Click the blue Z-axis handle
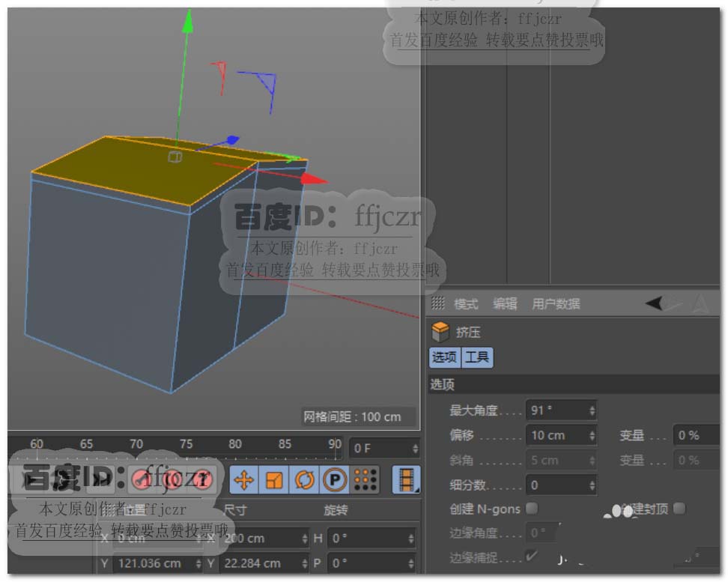728x582 pixels. click(232, 140)
